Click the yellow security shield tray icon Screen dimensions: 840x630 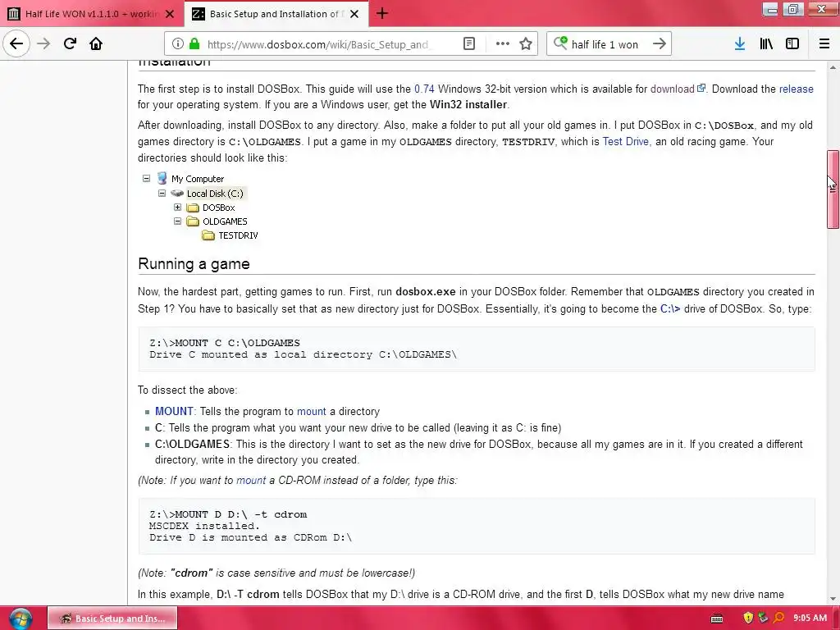(748, 619)
